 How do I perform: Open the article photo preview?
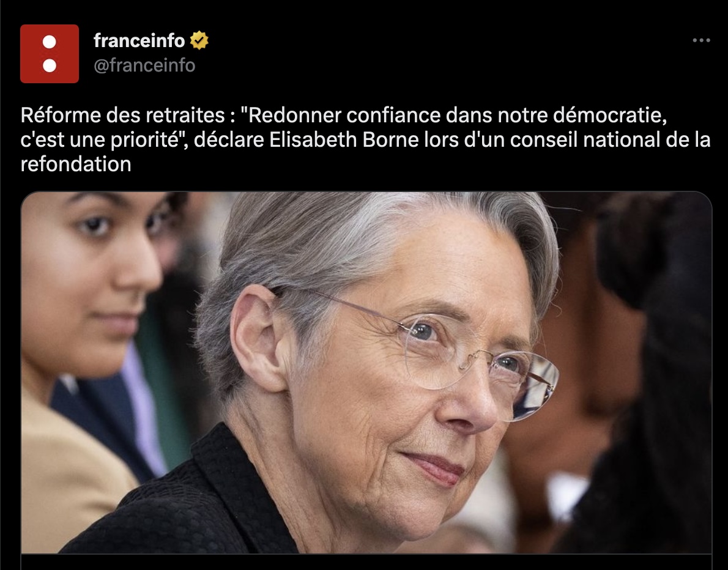coord(366,372)
